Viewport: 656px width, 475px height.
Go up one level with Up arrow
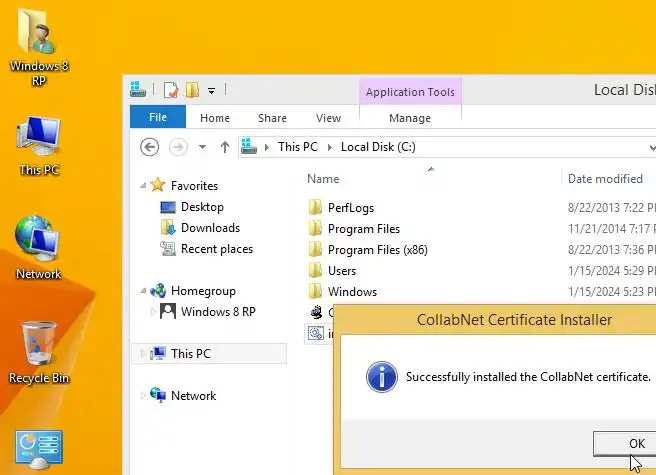(225, 147)
